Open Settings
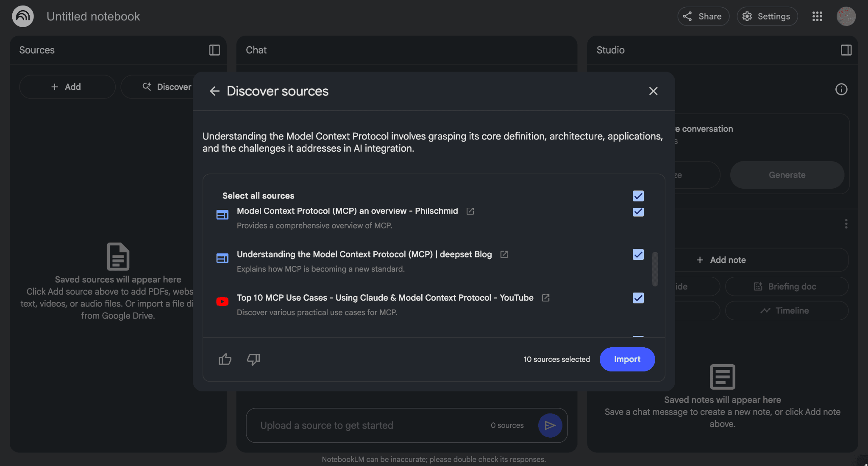 (767, 16)
